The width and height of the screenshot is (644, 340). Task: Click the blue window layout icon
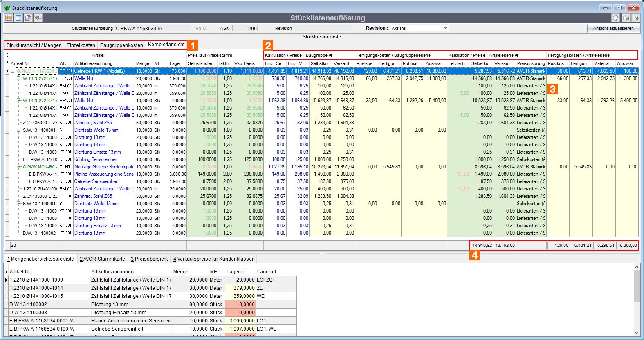pyautogui.click(x=18, y=18)
